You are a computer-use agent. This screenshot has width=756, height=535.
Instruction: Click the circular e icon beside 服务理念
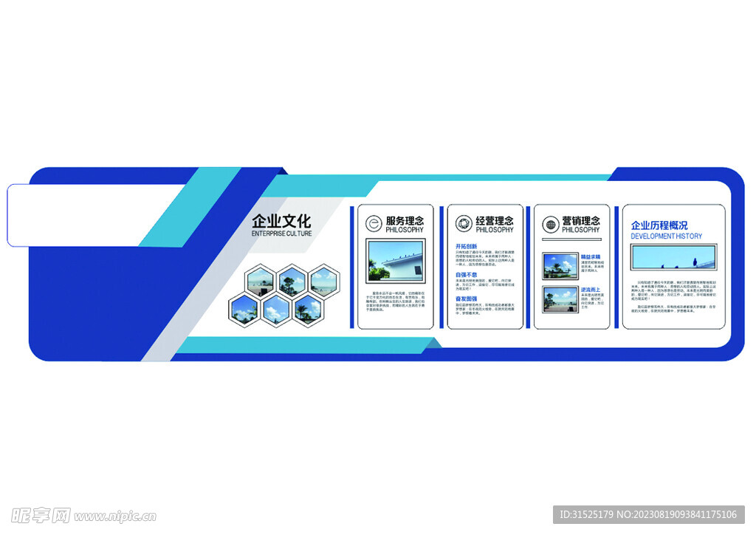(374, 223)
